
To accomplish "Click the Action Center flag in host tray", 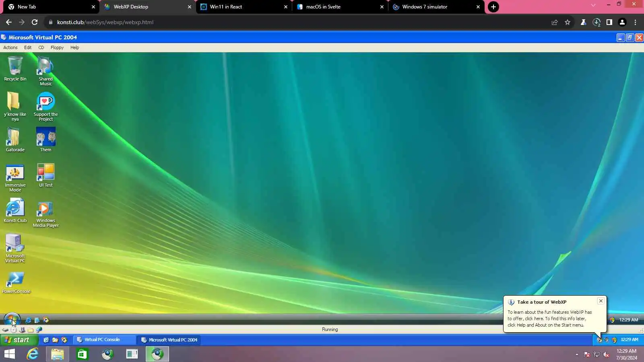I will tap(587, 354).
